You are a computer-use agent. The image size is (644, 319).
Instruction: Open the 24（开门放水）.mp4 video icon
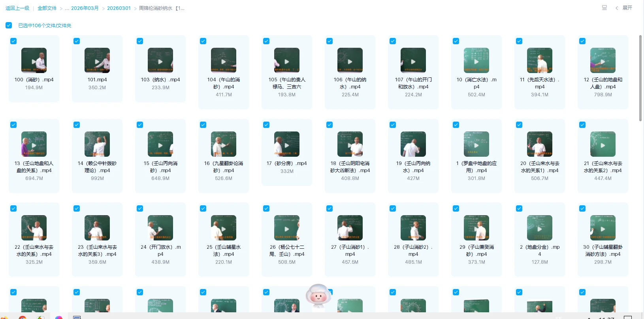pyautogui.click(x=160, y=228)
